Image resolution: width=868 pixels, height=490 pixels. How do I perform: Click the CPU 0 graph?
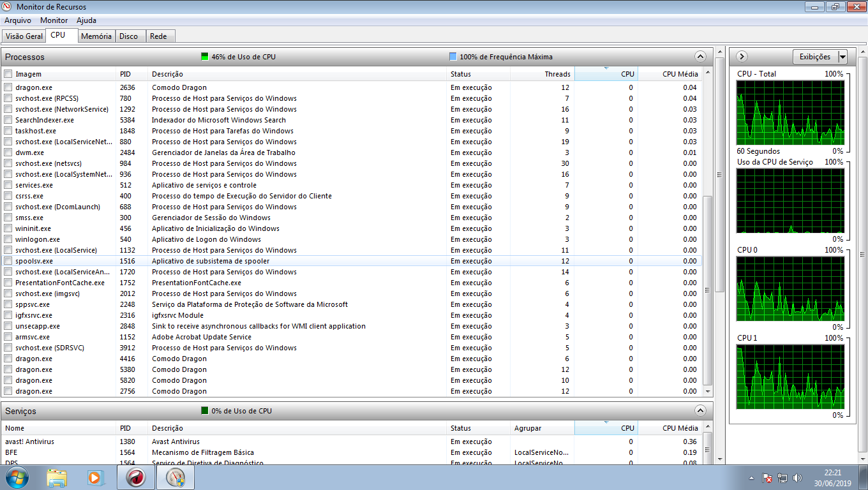[x=790, y=288]
